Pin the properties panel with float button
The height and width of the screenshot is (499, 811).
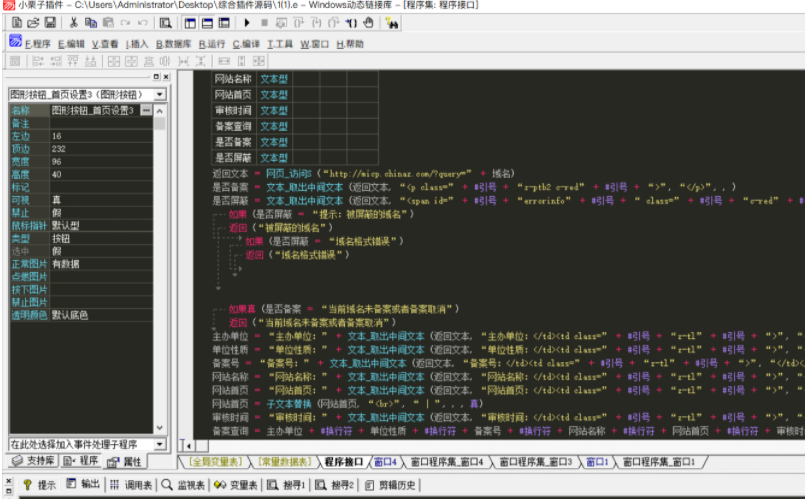tap(154, 77)
